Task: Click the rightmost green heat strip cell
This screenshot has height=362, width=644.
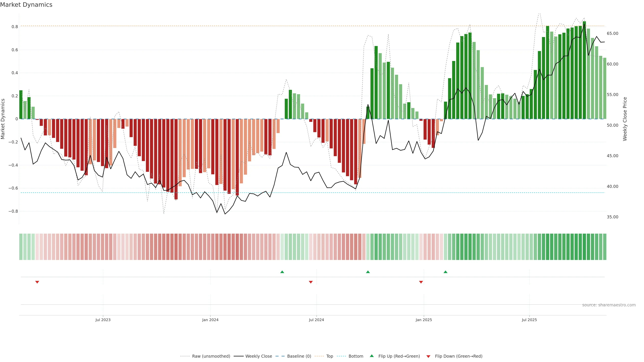Action: point(605,247)
